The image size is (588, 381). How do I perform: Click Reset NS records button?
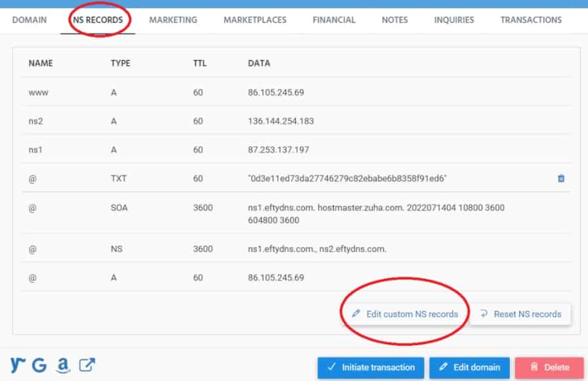click(520, 314)
